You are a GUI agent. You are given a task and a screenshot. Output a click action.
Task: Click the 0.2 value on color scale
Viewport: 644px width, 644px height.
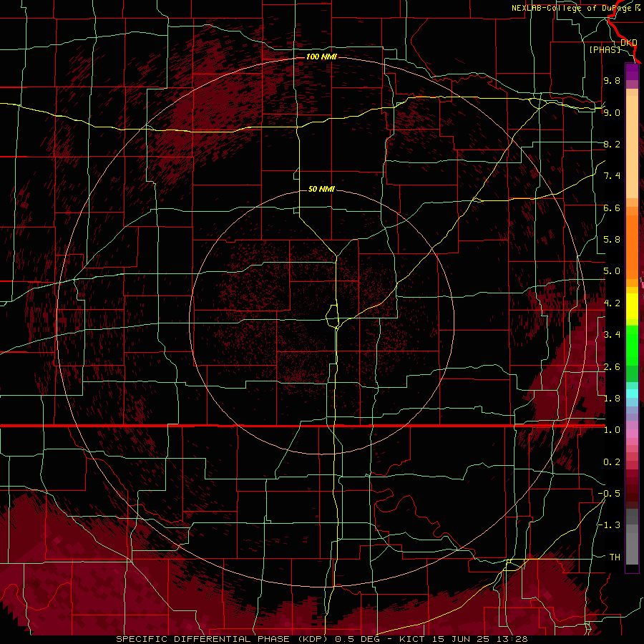(x=612, y=462)
